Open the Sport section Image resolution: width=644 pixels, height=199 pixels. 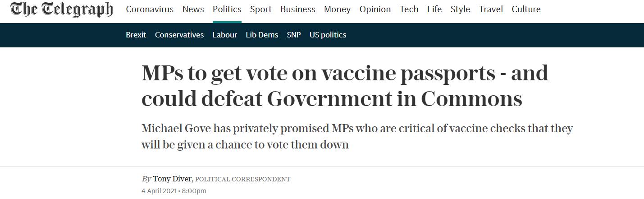(x=261, y=9)
